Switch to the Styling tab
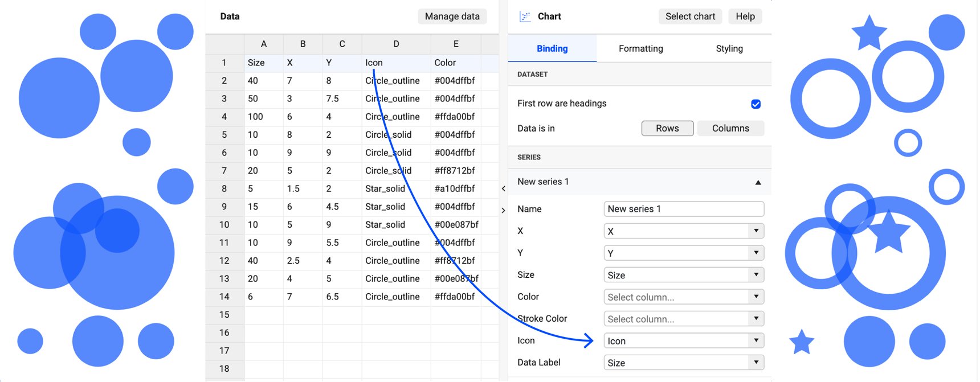Image resolution: width=980 pixels, height=382 pixels. (729, 48)
